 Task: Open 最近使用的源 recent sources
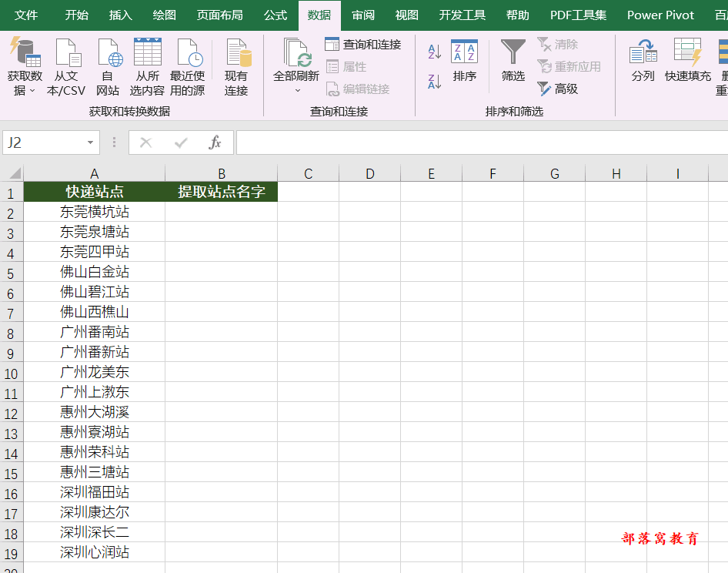[x=188, y=66]
